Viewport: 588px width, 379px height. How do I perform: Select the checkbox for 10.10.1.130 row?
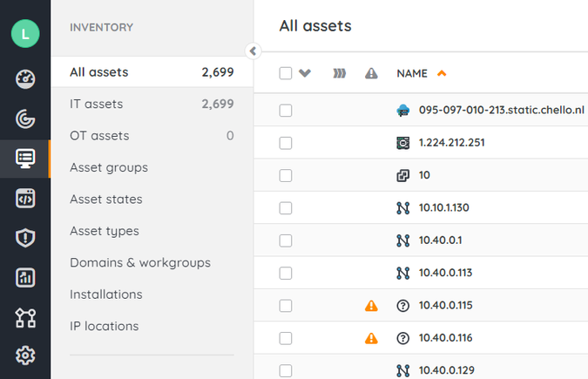(x=286, y=208)
